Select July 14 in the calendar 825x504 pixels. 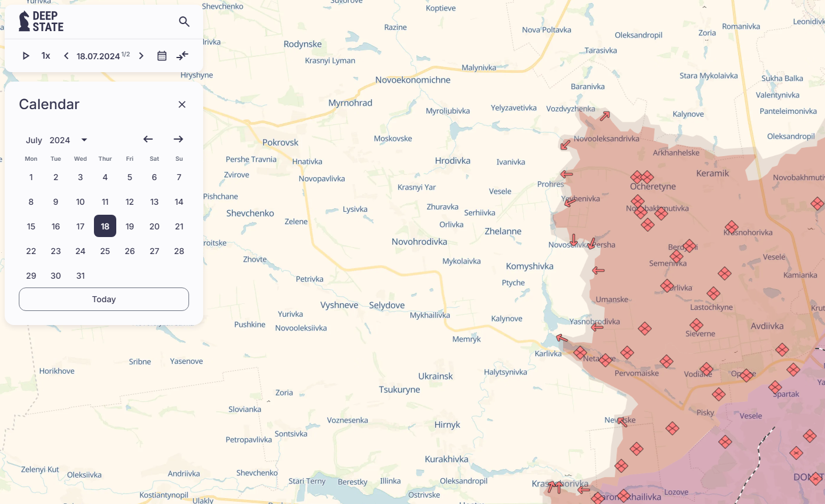pos(179,202)
